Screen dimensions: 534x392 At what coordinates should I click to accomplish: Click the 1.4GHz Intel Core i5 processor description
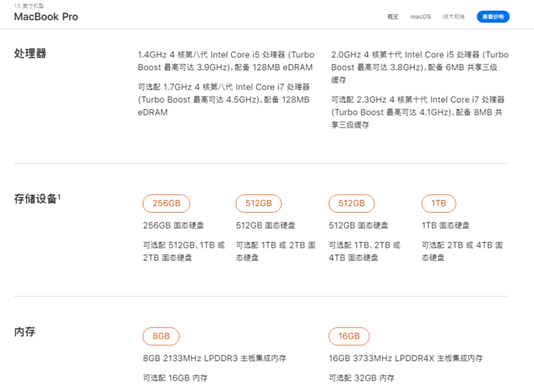tap(226, 61)
